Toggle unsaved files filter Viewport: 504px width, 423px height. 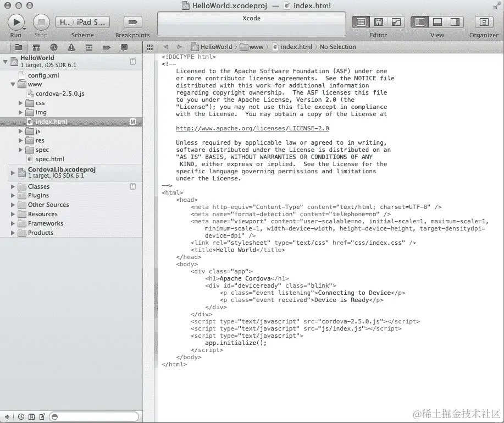(x=42, y=417)
